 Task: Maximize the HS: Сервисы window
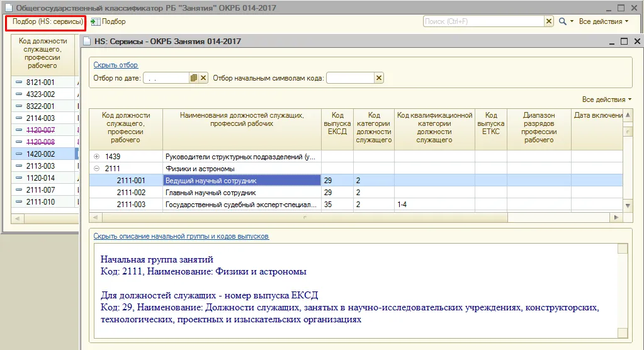pos(624,41)
